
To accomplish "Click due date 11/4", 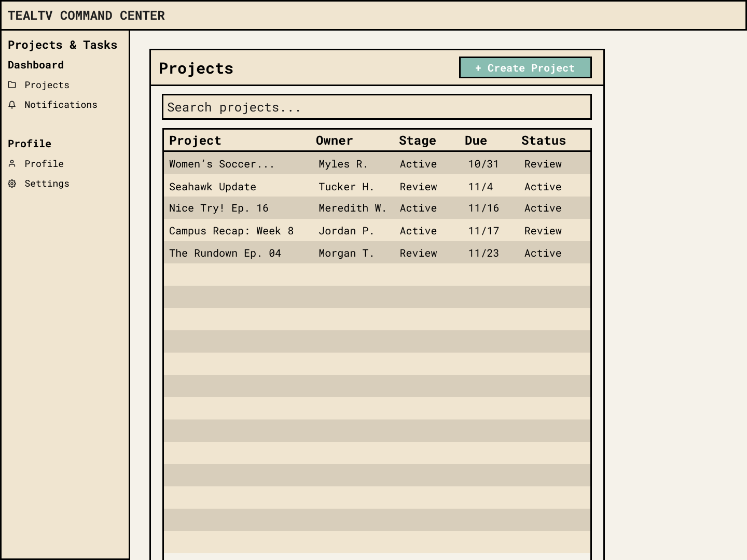I will (481, 187).
